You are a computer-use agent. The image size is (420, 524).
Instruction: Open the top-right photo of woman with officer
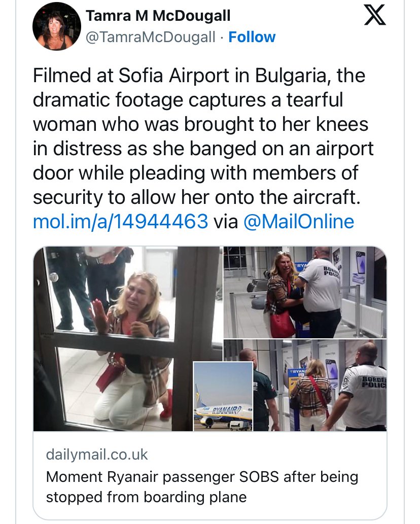click(x=304, y=292)
